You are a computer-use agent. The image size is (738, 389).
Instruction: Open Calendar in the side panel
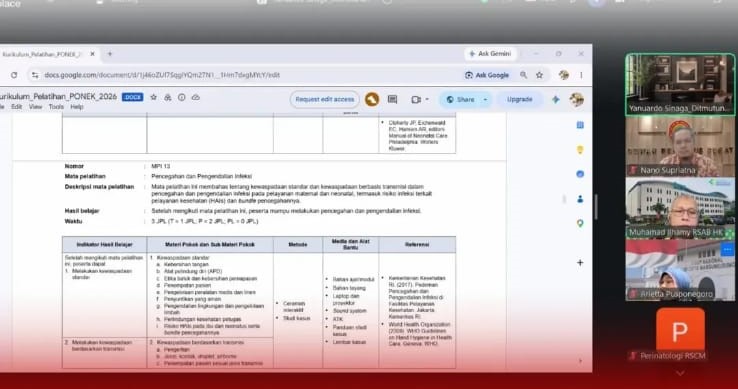[x=580, y=125]
